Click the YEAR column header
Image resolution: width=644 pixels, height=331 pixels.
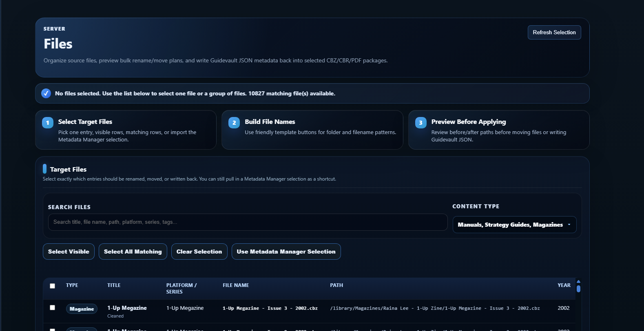coord(564,285)
